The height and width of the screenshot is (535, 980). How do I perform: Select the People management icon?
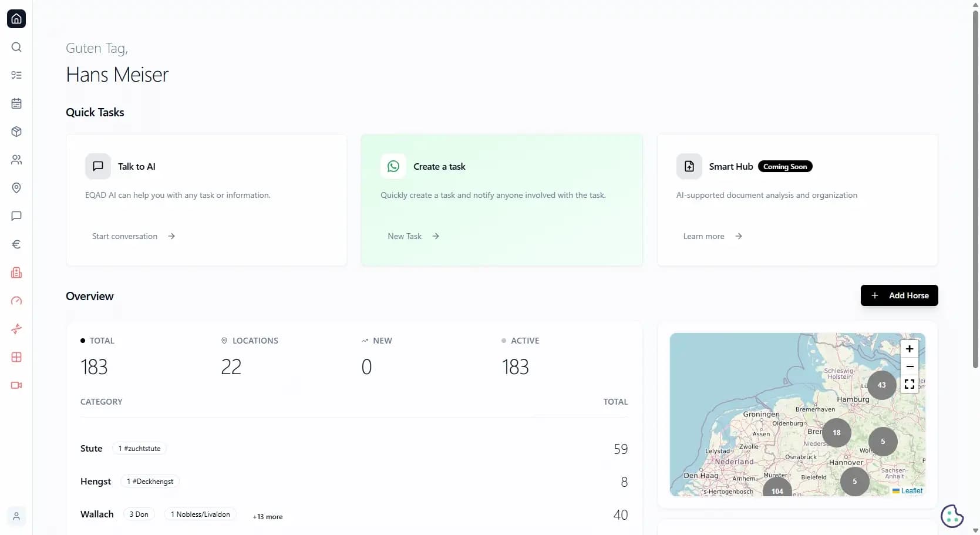point(16,160)
